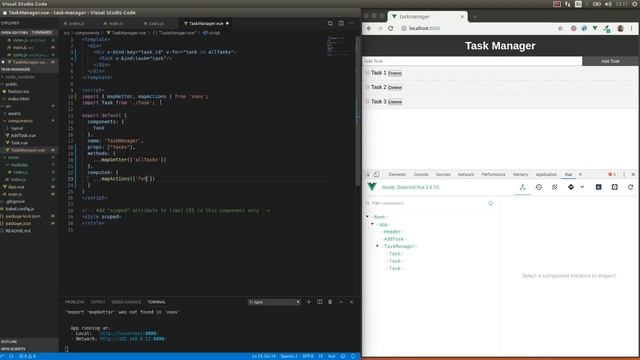The width and height of the screenshot is (640, 360).
Task: Collapse the App node in component tree
Action: tap(372, 224)
